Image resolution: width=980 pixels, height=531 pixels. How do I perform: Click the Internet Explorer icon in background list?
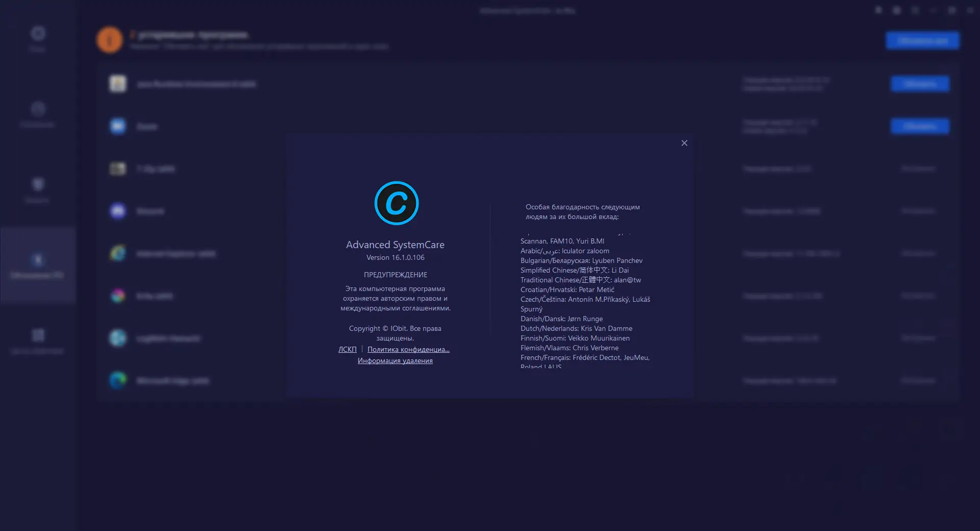coord(118,253)
